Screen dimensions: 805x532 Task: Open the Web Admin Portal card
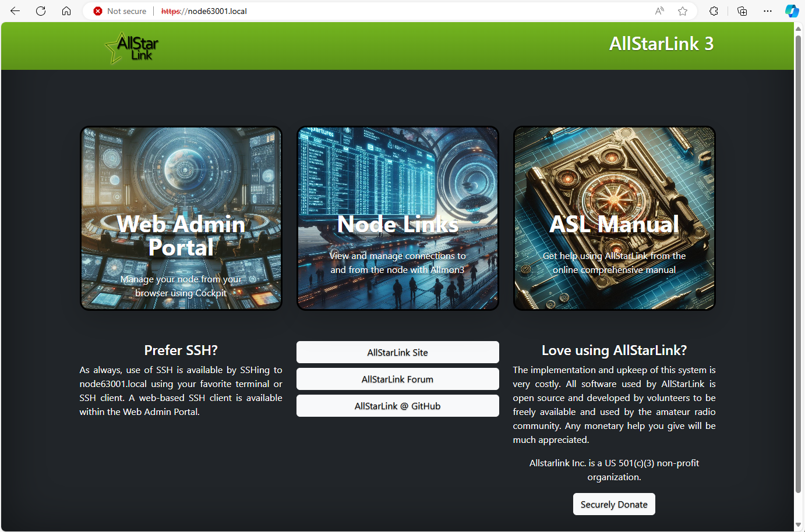181,218
